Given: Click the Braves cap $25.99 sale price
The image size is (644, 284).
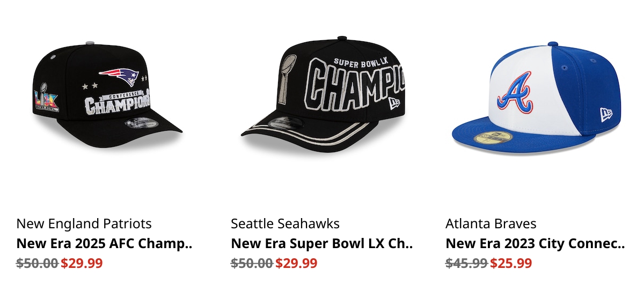Looking at the screenshot, I should 511,263.
